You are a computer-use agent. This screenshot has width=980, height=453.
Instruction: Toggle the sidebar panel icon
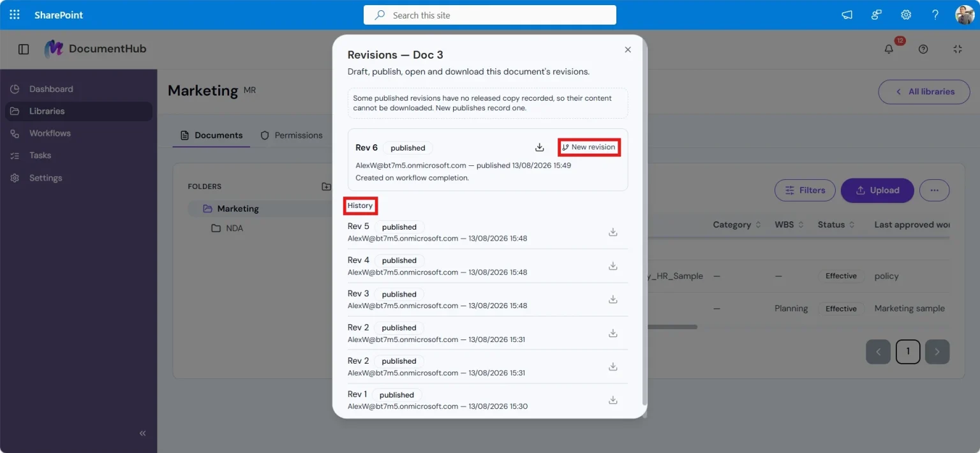point(24,49)
